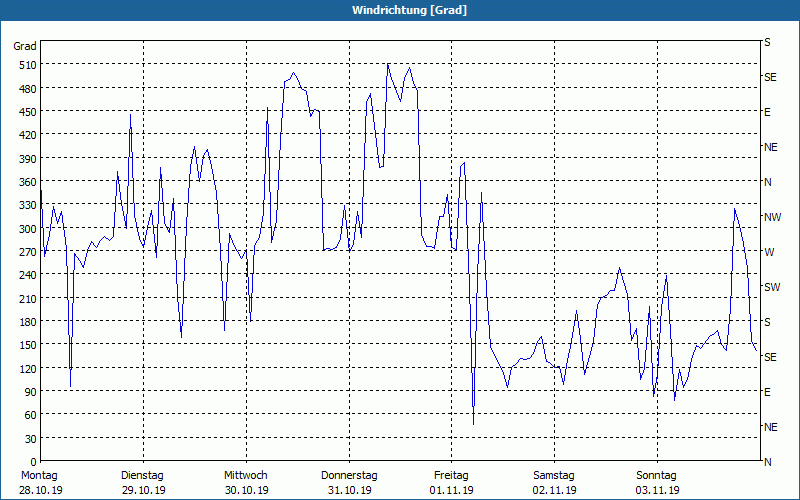The height and width of the screenshot is (500, 800).
Task: Select the 'Donnerstag' day label
Action: pos(349,476)
